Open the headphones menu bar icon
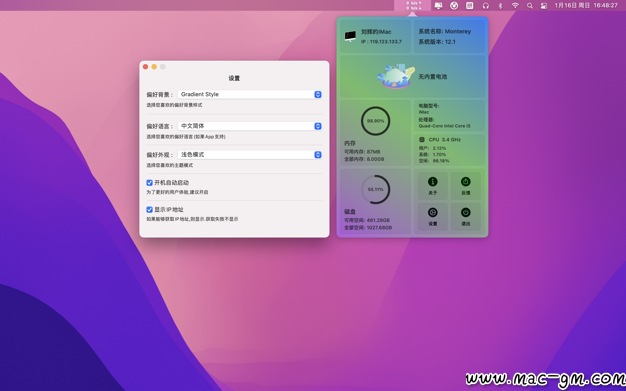Viewport: 626px width, 391px height. pos(485,6)
